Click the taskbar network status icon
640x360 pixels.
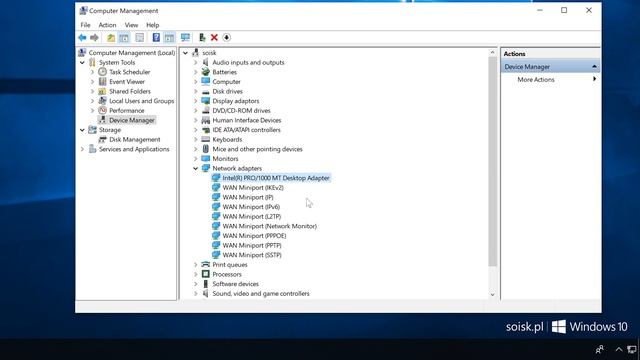click(632, 349)
